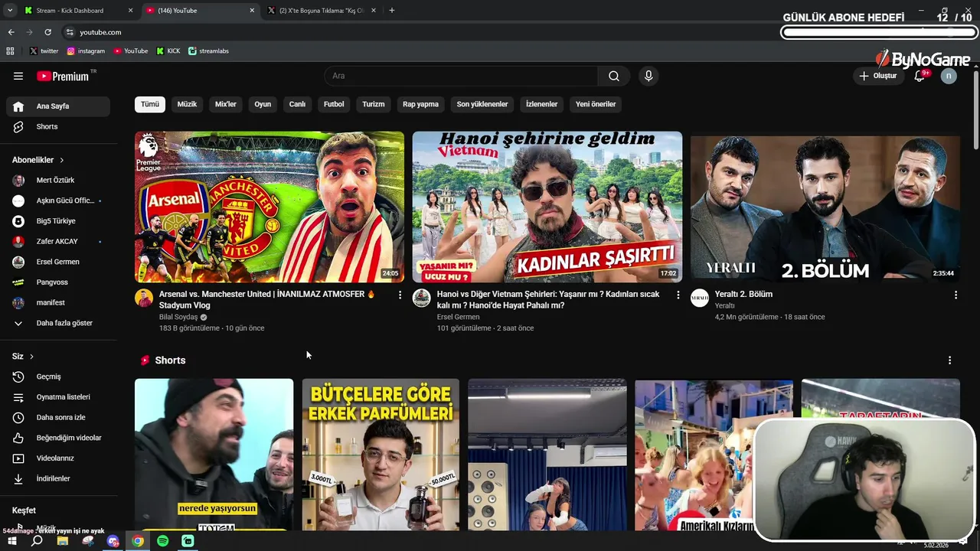Open the Chrome apps grid in the bookmarks bar
Image resolution: width=980 pixels, height=551 pixels.
(x=10, y=51)
